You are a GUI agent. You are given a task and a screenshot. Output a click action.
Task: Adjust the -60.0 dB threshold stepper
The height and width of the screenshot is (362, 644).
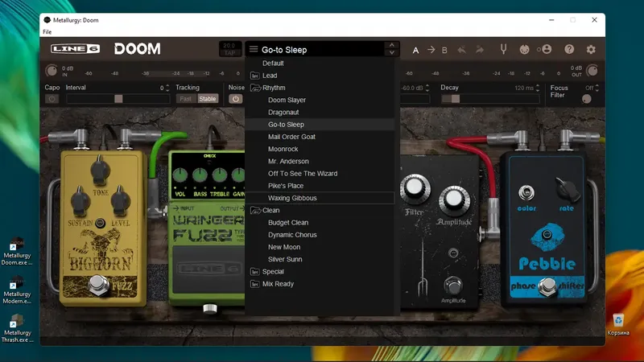[x=427, y=88]
